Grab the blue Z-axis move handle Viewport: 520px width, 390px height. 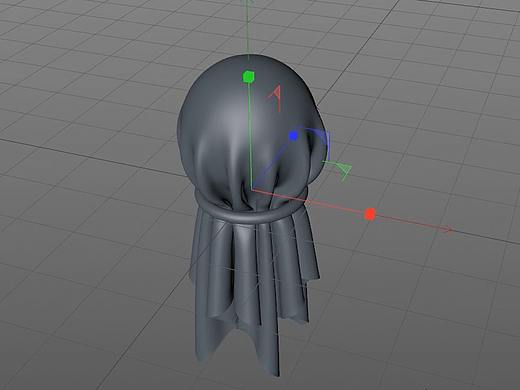click(x=293, y=136)
